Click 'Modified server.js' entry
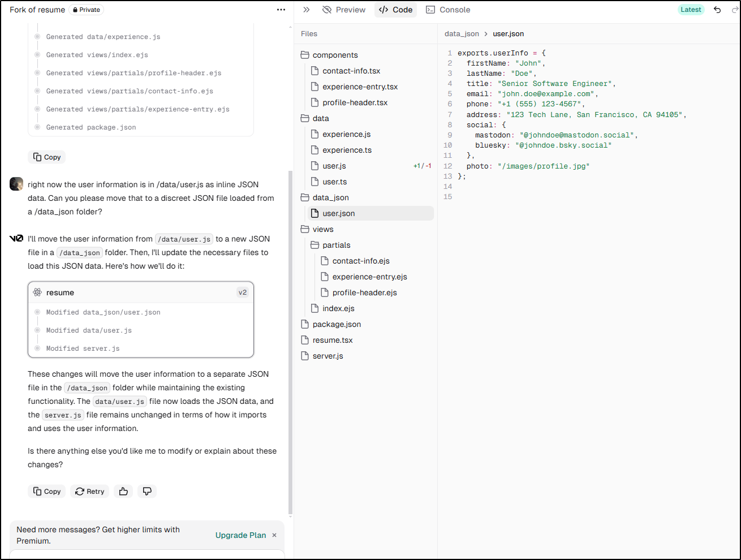The height and width of the screenshot is (560, 741). coord(83,348)
